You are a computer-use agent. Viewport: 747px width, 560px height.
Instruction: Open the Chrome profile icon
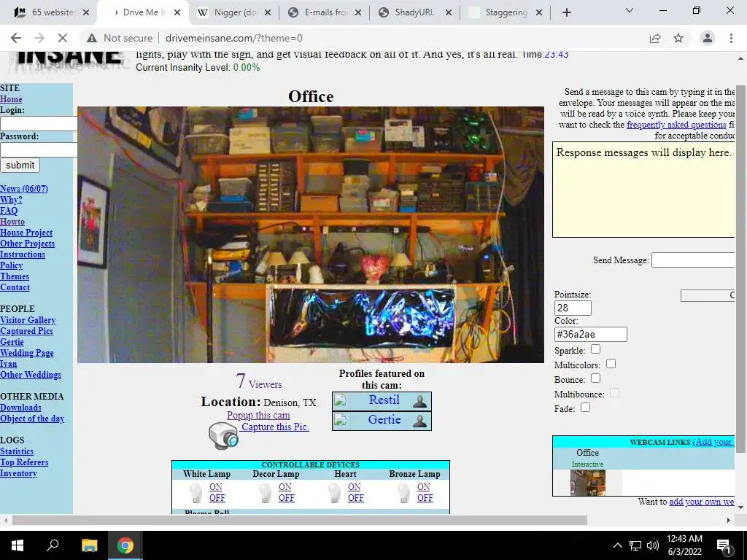click(x=708, y=38)
